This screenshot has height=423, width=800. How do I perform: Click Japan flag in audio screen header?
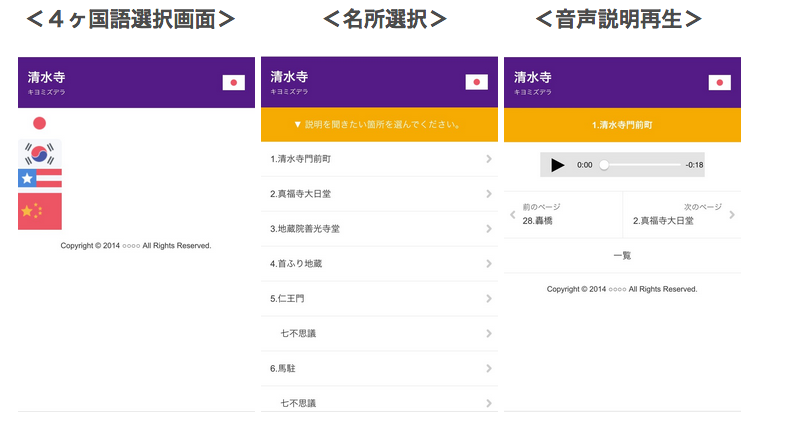pos(719,82)
